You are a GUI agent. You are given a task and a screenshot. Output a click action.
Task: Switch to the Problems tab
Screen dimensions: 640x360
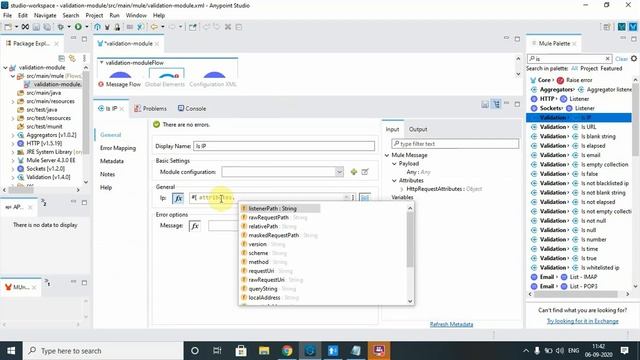pyautogui.click(x=150, y=109)
